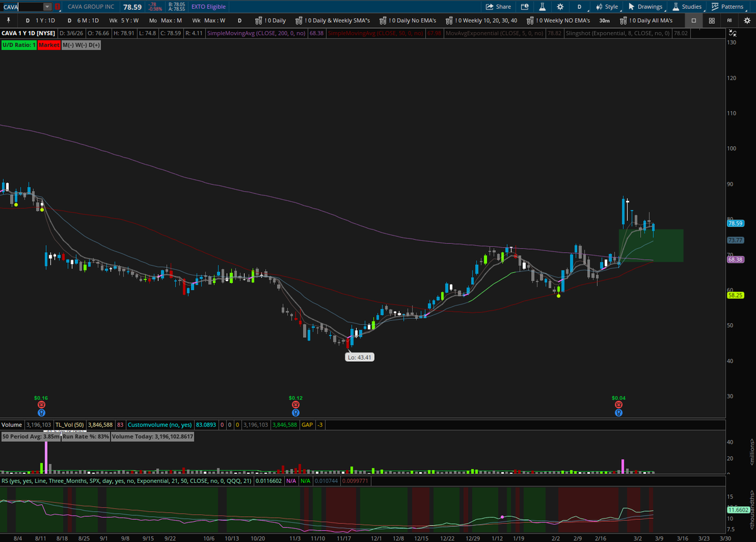Select the 1 Y : 1D timeframe
Screen dimensions: 756x542
(x=40, y=20)
